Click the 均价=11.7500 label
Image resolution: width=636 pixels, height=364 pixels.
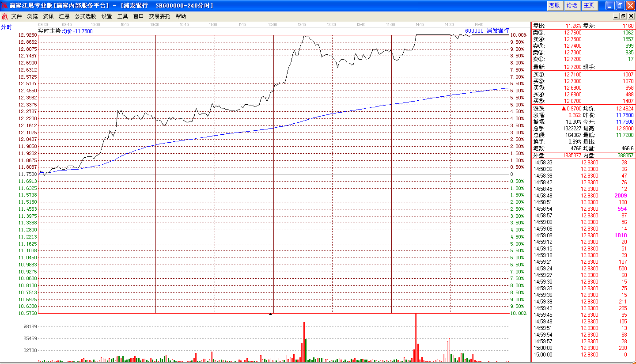tap(77, 31)
